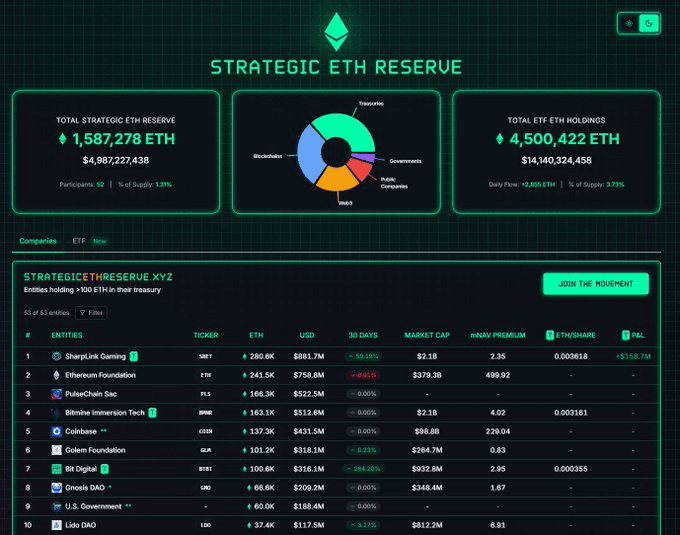Click the Coinbase logo icon
This screenshot has height=535, width=680.
56,431
